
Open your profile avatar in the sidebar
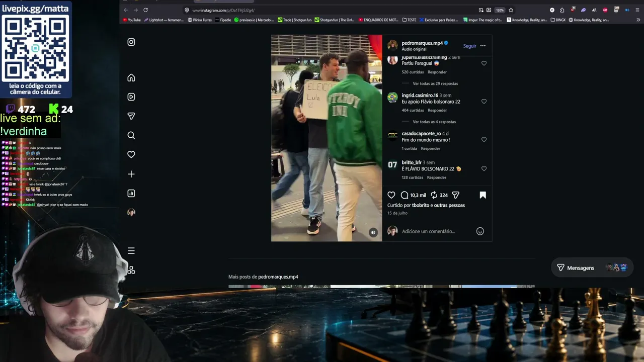(131, 212)
